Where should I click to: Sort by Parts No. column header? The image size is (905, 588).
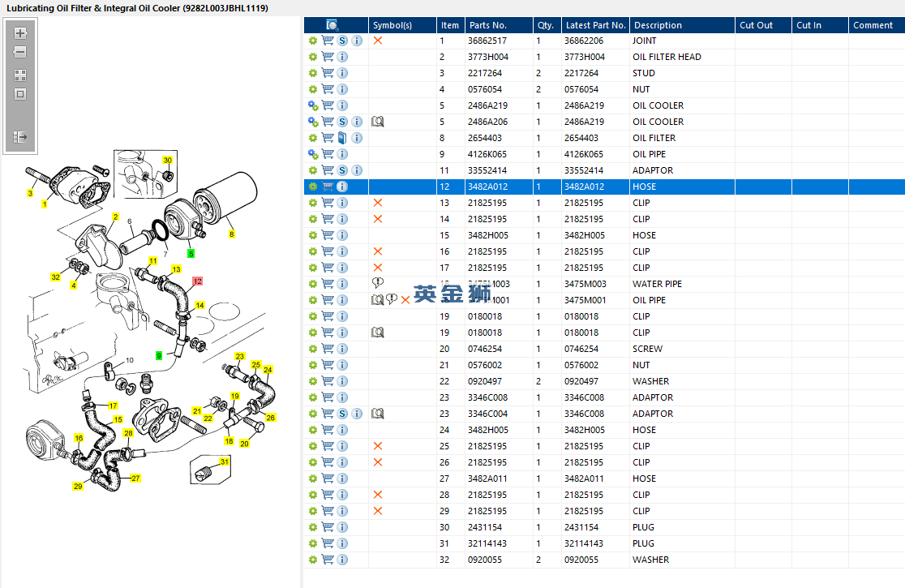pos(499,25)
